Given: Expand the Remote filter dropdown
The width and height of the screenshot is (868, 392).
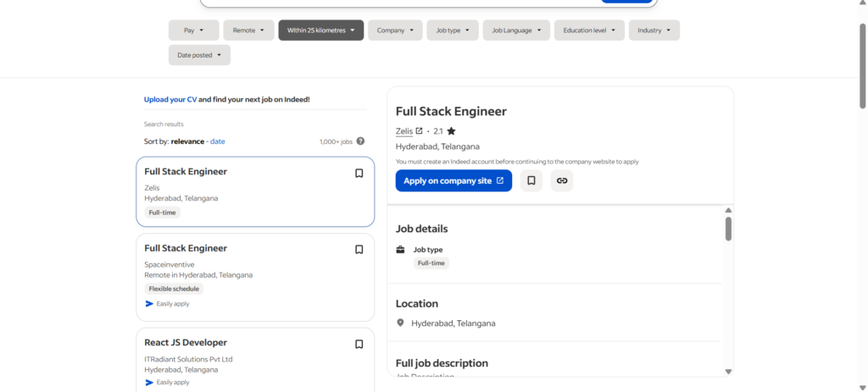Looking at the screenshot, I should (248, 30).
